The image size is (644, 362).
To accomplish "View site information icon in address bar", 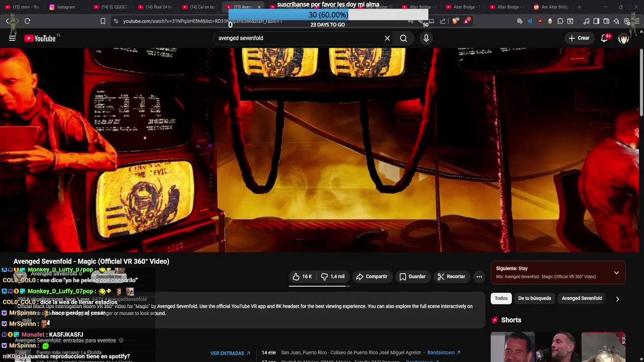I will (116, 21).
